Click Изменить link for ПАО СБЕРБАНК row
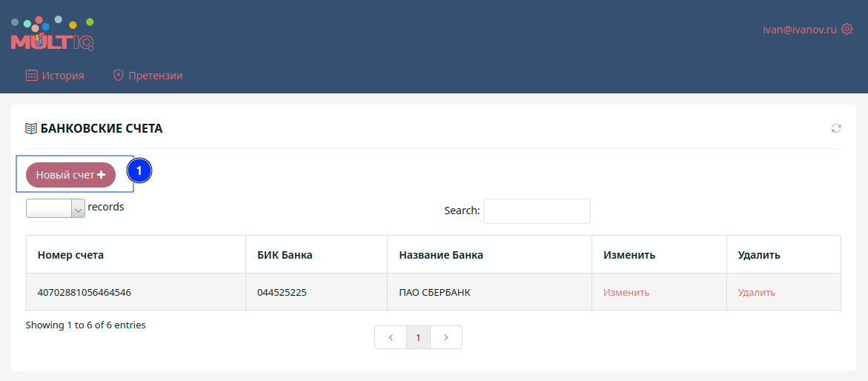The image size is (868, 381). tap(626, 292)
